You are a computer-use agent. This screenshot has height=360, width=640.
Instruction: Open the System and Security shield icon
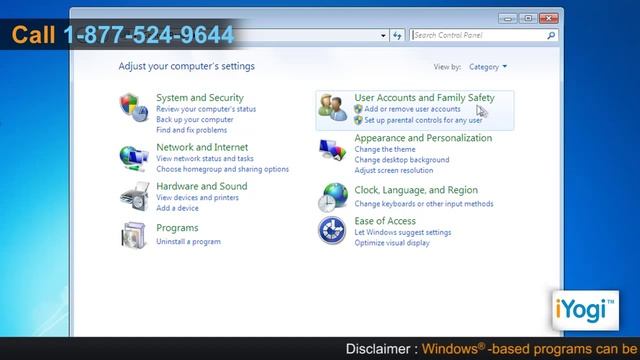(x=134, y=108)
